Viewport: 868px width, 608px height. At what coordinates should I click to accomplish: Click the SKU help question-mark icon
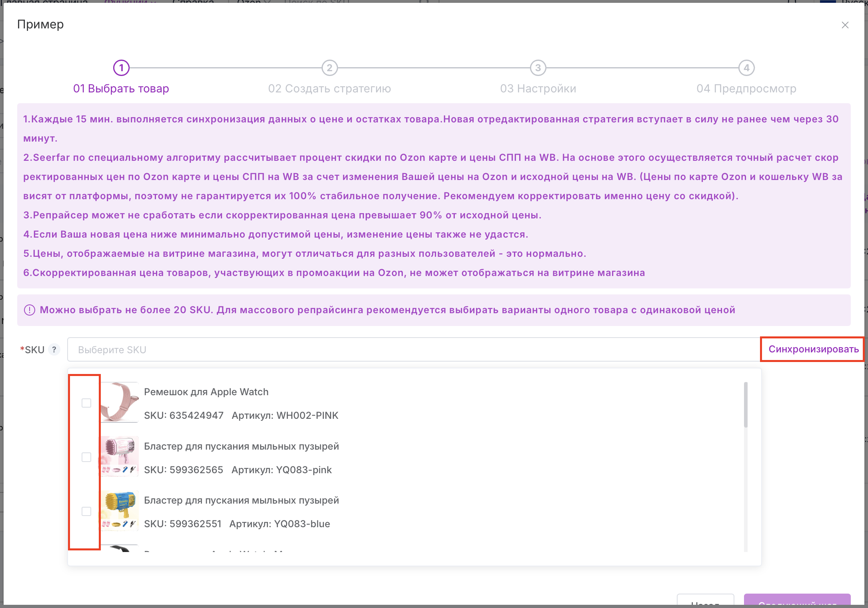(x=54, y=350)
